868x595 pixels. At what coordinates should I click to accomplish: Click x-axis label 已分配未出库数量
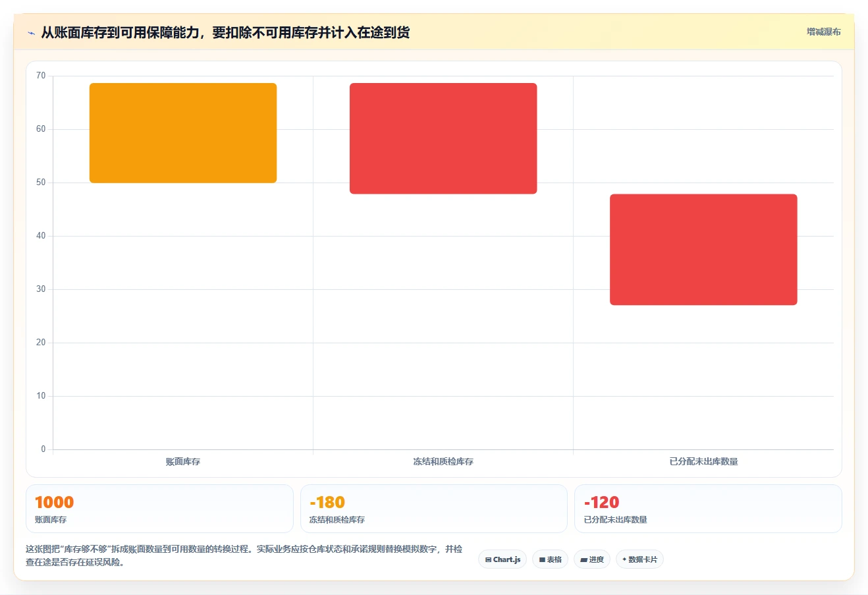tap(703, 462)
